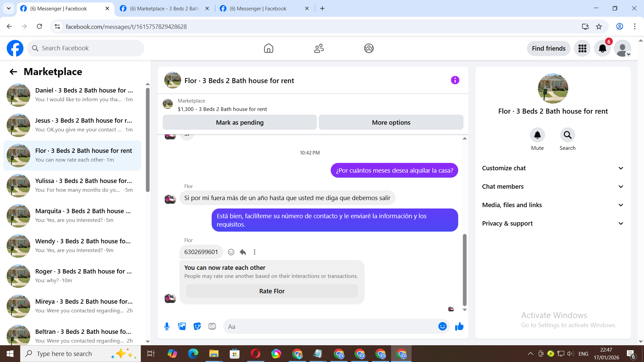This screenshot has width=644, height=362.
Task: Open the sticker picker icon
Action: (197, 326)
